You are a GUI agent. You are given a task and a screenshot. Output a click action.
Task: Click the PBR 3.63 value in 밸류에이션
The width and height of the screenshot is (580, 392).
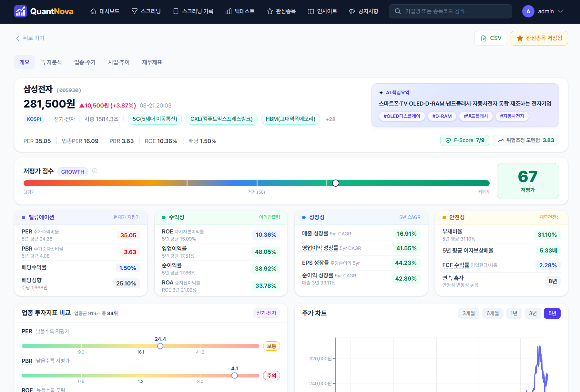(x=130, y=252)
